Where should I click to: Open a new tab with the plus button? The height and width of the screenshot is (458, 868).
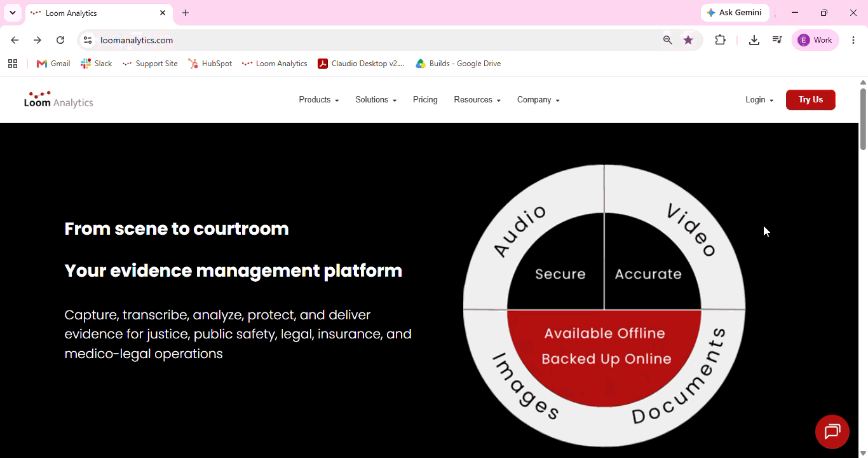tap(186, 13)
